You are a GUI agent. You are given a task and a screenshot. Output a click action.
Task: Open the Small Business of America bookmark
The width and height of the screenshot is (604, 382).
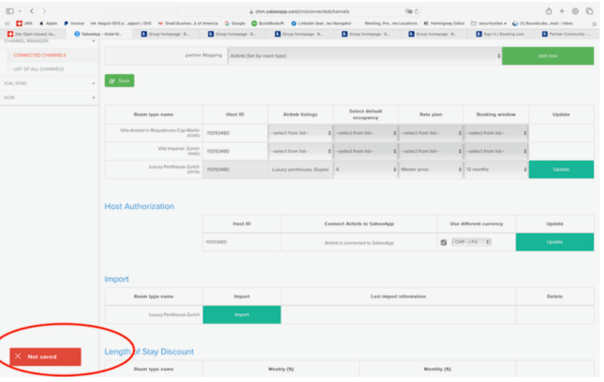click(188, 23)
